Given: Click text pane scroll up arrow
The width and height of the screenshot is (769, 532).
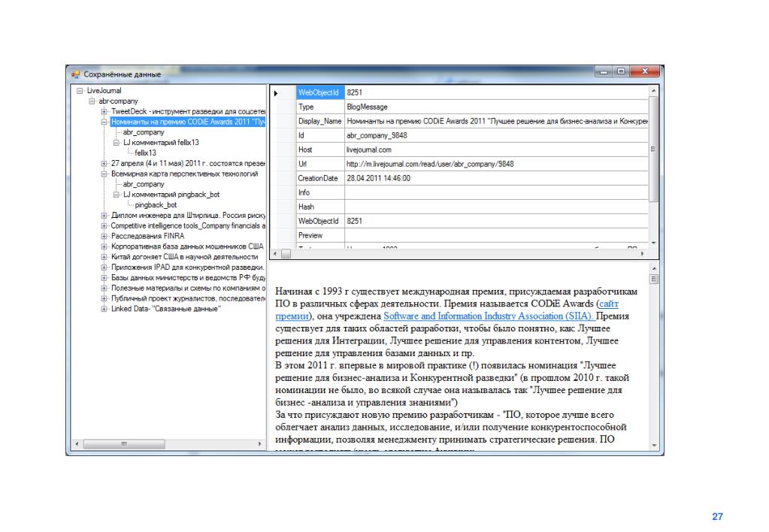Looking at the screenshot, I should pos(654,269).
